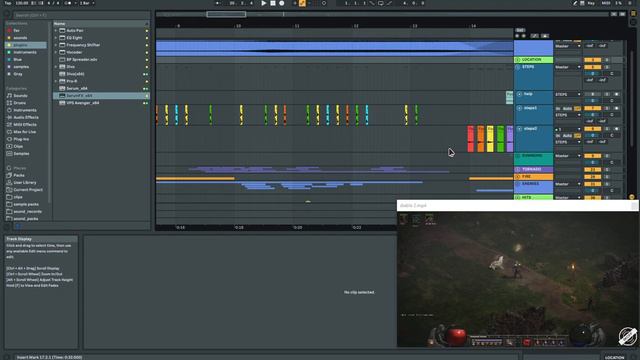The width and height of the screenshot is (640, 360).
Task: Click the Stop button in transport
Action: click(273, 3)
